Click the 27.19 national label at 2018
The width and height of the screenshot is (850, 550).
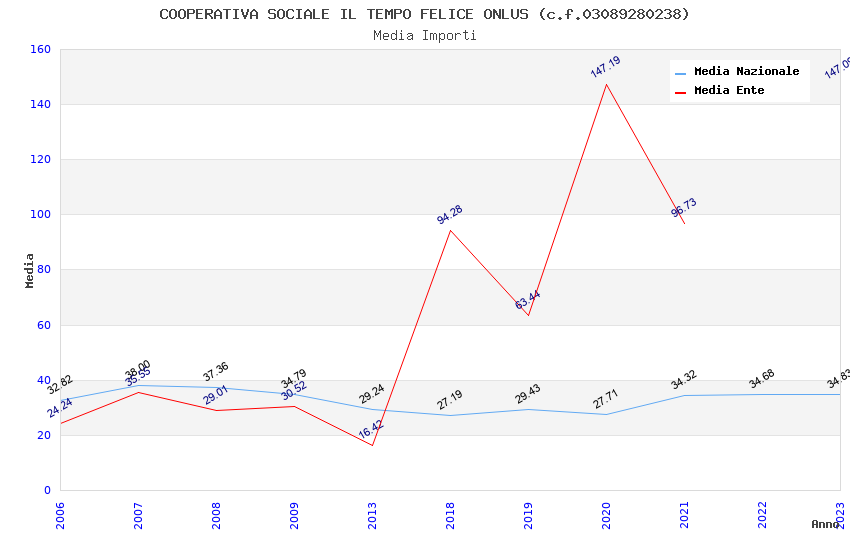click(450, 400)
